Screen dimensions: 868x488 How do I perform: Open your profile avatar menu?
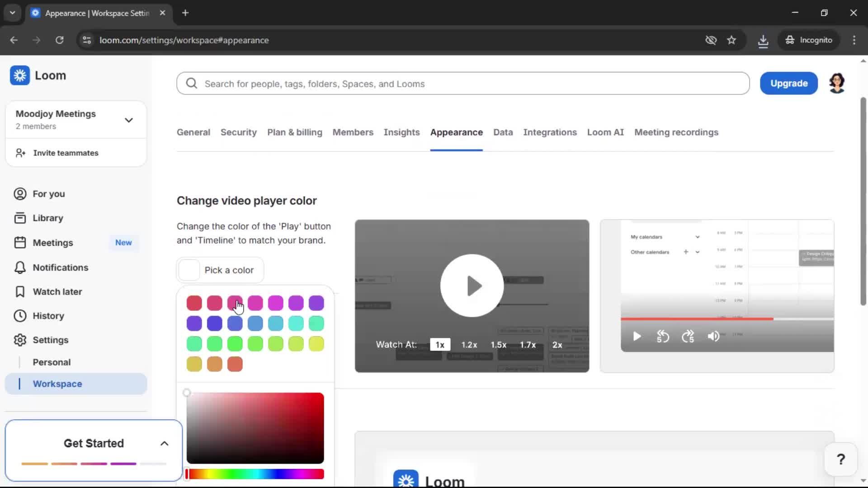(x=837, y=83)
